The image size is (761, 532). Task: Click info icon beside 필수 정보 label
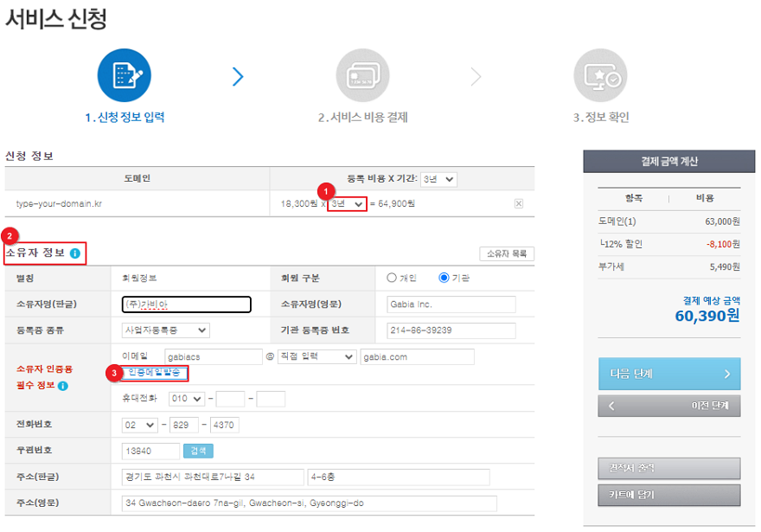coord(63,386)
